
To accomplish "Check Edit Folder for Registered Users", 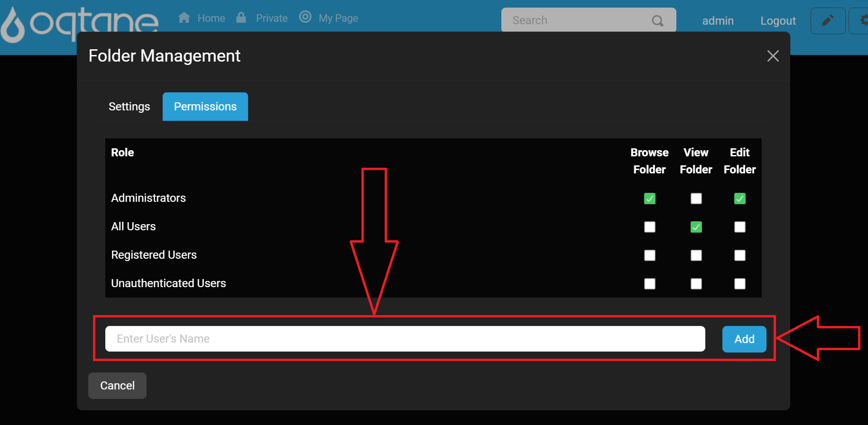I will click(740, 255).
